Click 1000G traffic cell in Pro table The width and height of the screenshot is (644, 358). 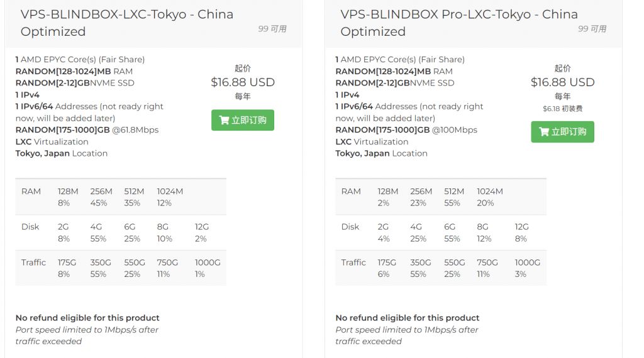pyautogui.click(x=528, y=268)
